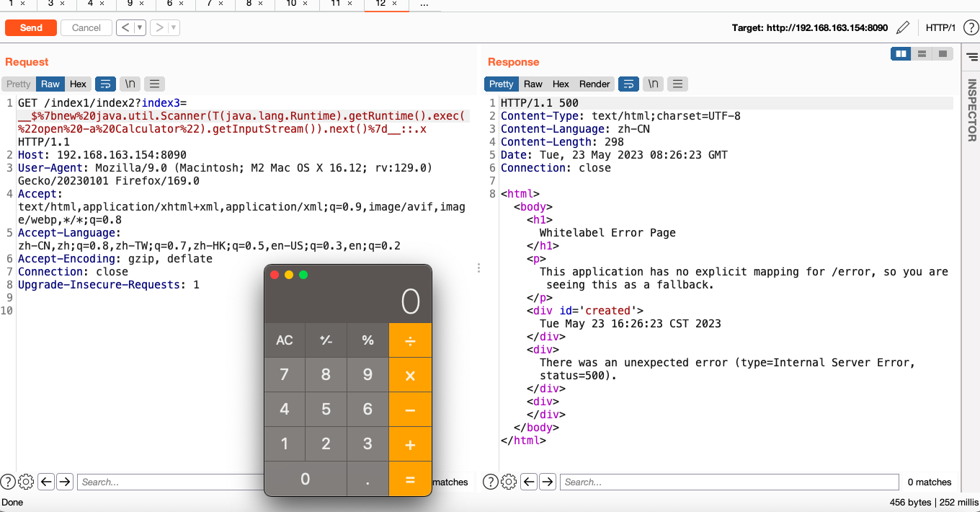This screenshot has height=512, width=980.
Task: Choose top-bottom split layout icon
Action: [922, 54]
